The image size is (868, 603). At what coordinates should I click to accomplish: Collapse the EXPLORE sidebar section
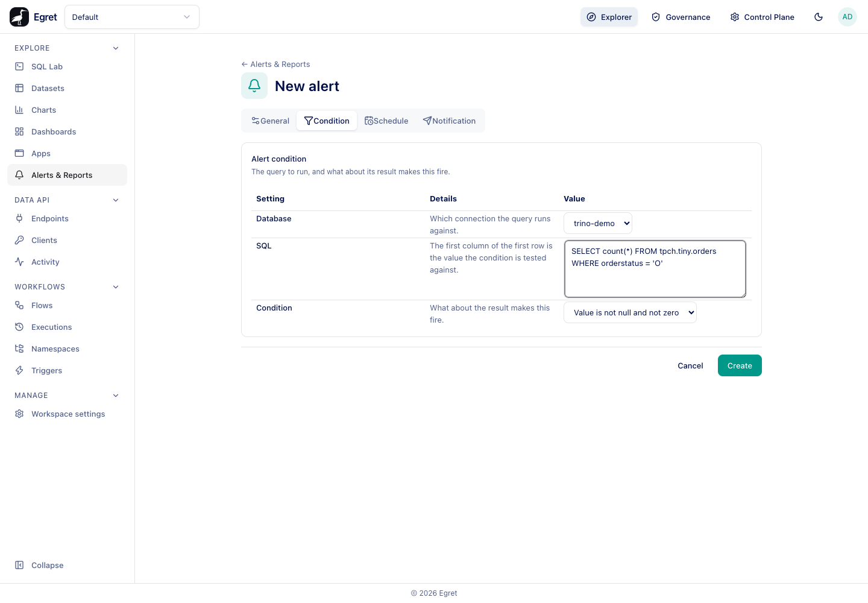click(x=116, y=48)
